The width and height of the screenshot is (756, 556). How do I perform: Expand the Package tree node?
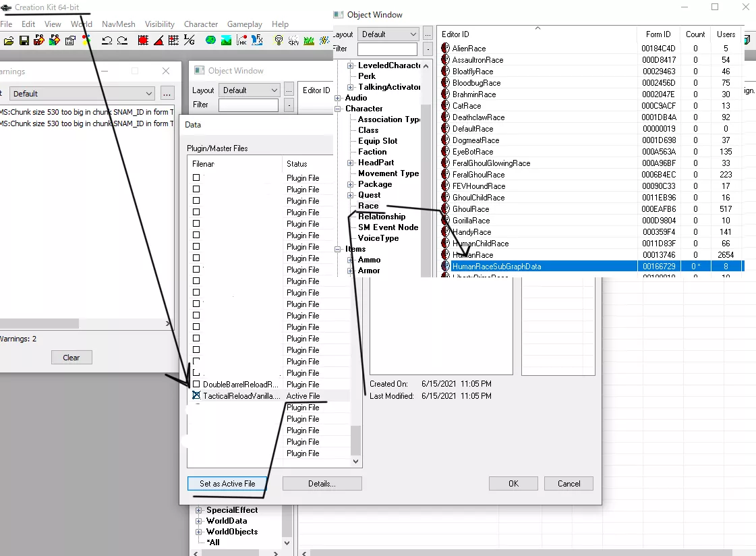click(x=351, y=184)
